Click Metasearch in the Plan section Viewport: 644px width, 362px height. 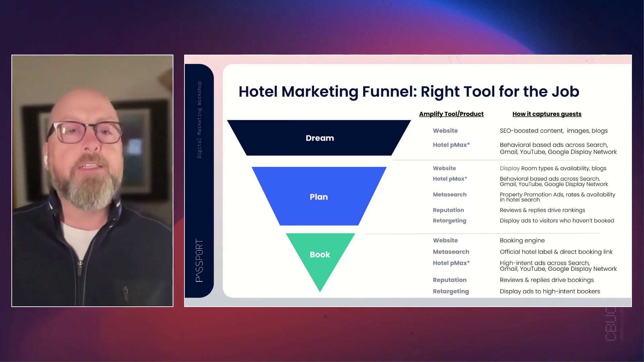tap(449, 194)
